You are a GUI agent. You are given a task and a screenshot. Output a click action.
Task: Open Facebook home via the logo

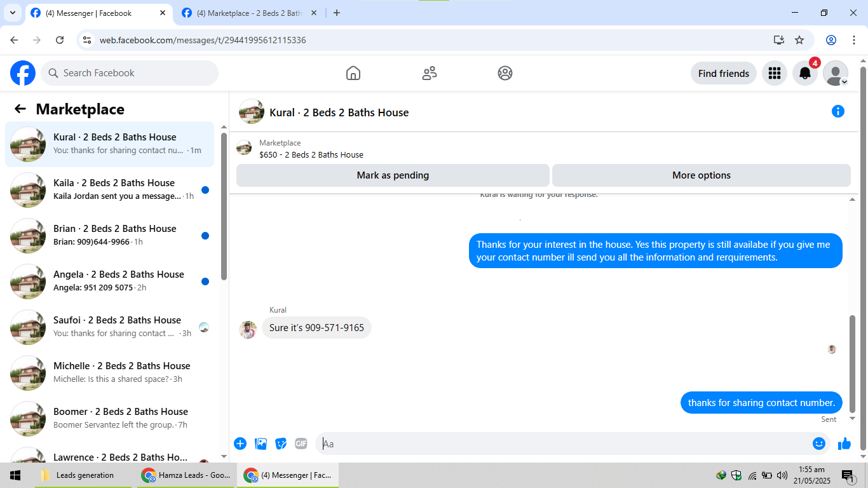pyautogui.click(x=23, y=73)
